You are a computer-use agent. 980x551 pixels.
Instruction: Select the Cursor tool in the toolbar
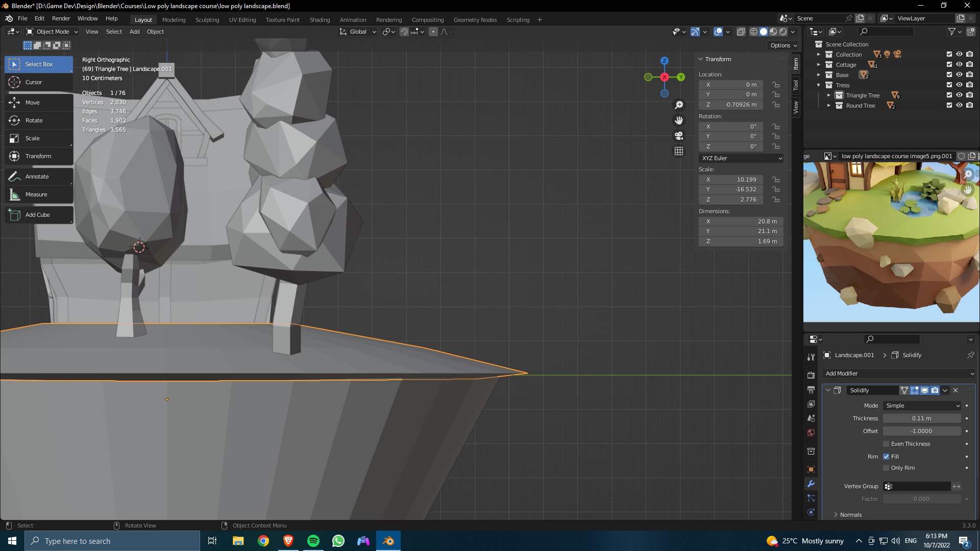tap(34, 82)
